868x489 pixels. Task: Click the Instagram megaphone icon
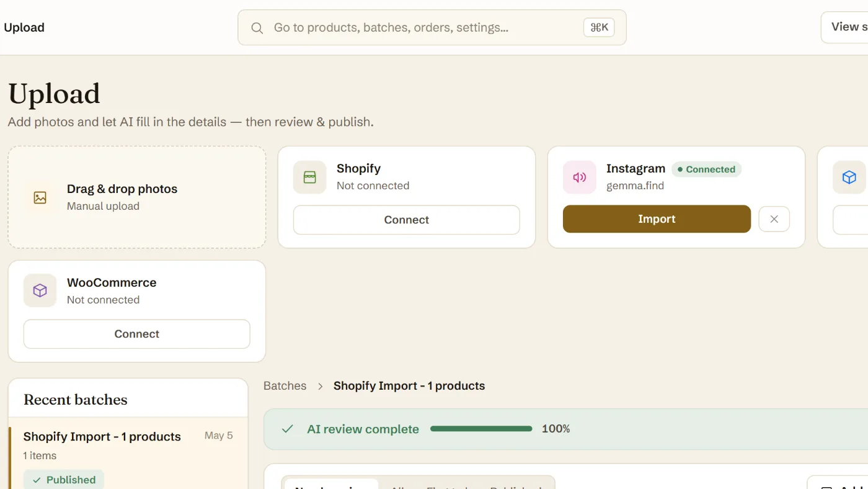(580, 177)
